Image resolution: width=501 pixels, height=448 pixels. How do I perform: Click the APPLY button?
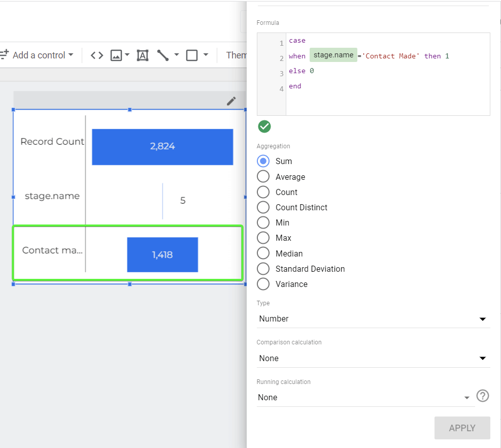click(462, 428)
